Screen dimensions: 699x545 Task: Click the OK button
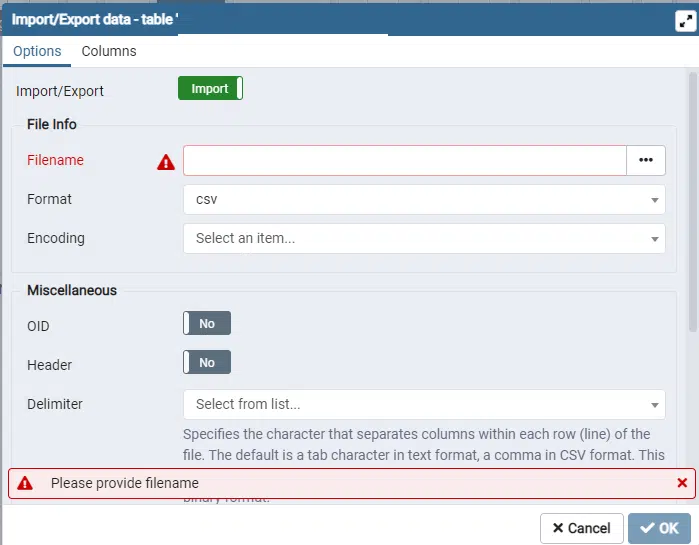click(659, 528)
